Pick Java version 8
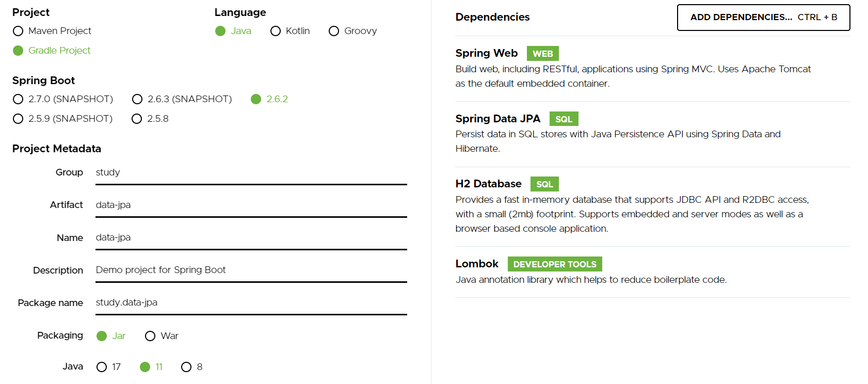Screen dimensions: 868x384 point(192,367)
